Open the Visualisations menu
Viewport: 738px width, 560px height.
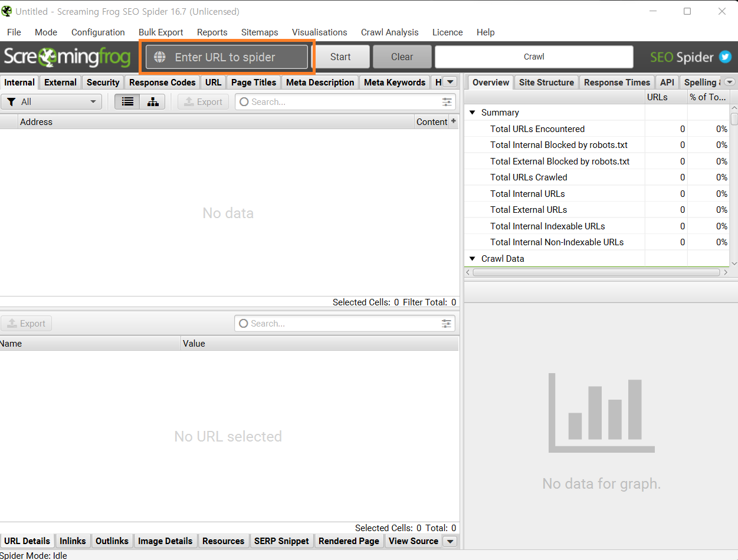320,32
